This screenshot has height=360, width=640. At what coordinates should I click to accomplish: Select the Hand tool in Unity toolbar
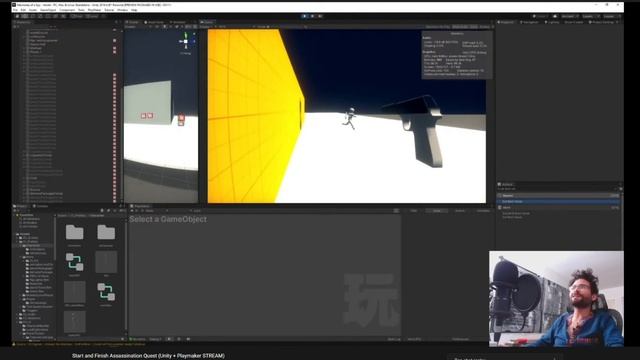click(x=17, y=16)
